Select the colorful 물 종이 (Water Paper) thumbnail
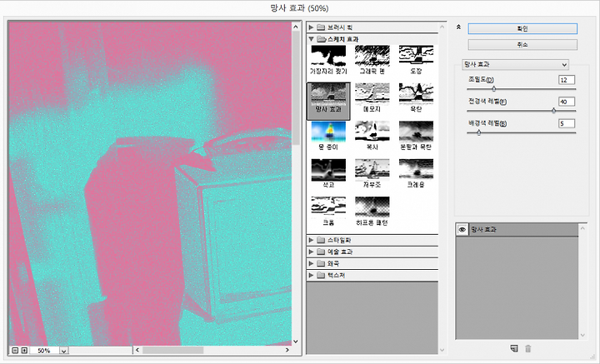This screenshot has width=600, height=364. [x=328, y=132]
